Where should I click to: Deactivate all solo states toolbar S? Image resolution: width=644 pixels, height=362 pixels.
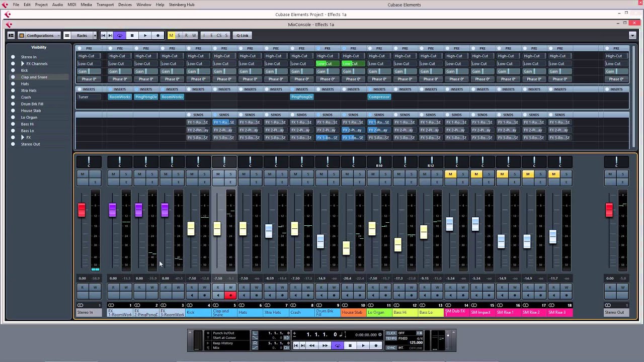(x=179, y=35)
